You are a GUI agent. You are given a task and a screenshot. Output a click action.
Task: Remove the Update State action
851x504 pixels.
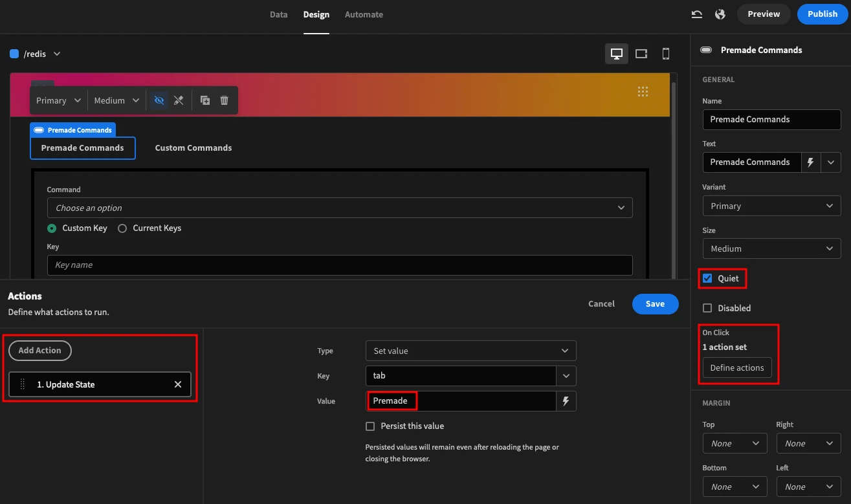point(178,384)
